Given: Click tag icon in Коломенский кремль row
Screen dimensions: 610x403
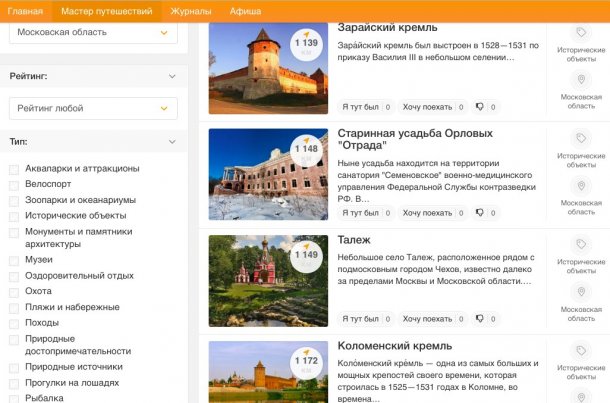Looking at the screenshot, I should pos(581,350).
